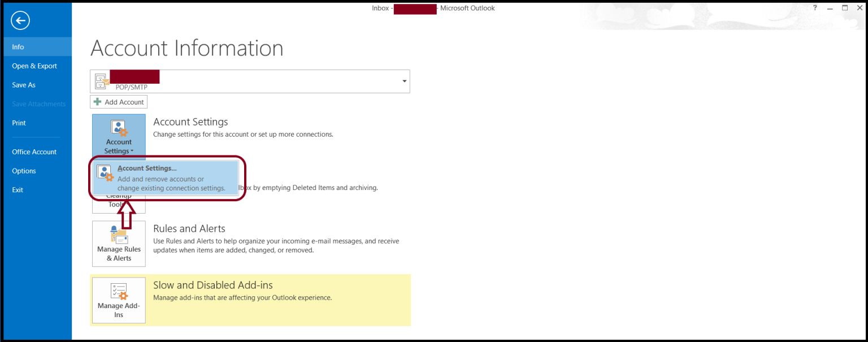This screenshot has width=868, height=342.
Task: Click the Account Settings section heading
Action: pos(190,122)
